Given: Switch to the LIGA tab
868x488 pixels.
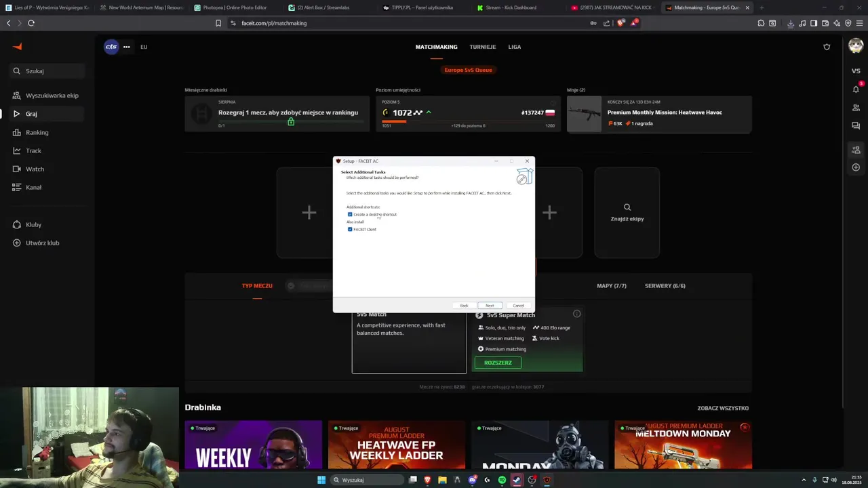Looking at the screenshot, I should click(x=515, y=47).
